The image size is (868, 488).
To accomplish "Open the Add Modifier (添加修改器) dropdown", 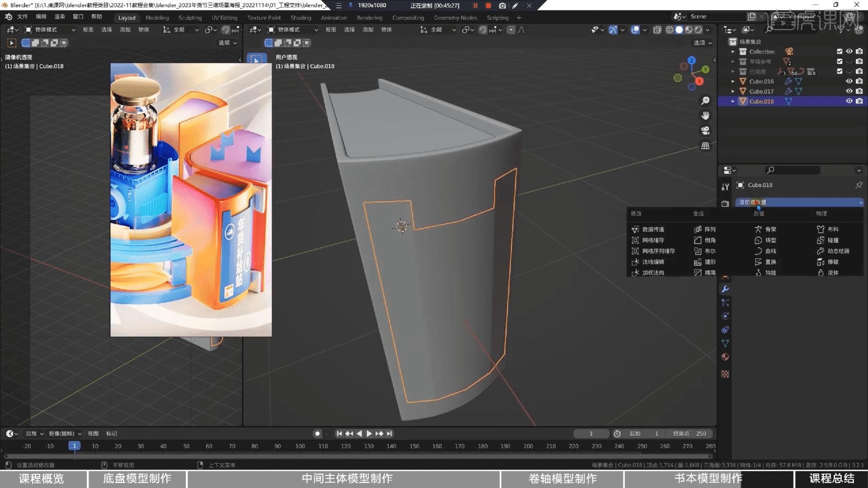I will point(799,202).
